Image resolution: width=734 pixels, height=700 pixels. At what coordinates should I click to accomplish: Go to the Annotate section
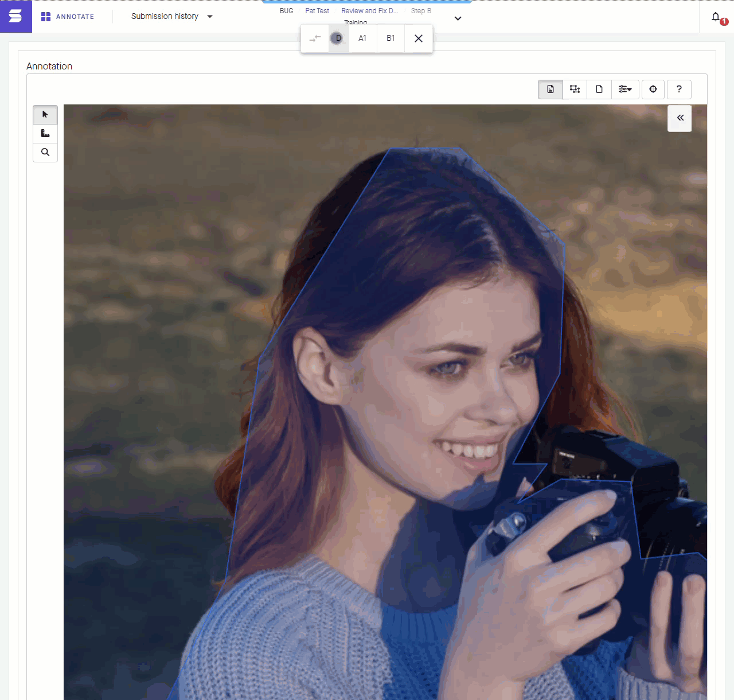point(68,17)
